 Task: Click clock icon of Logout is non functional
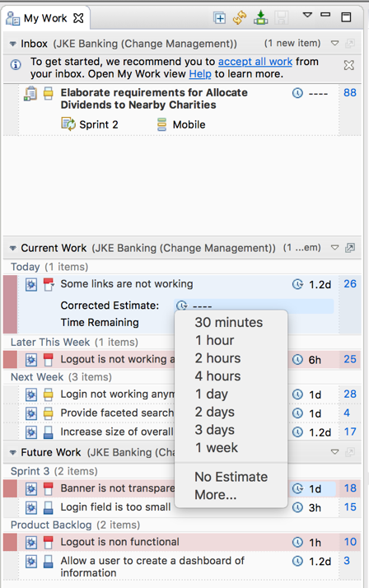tap(297, 542)
